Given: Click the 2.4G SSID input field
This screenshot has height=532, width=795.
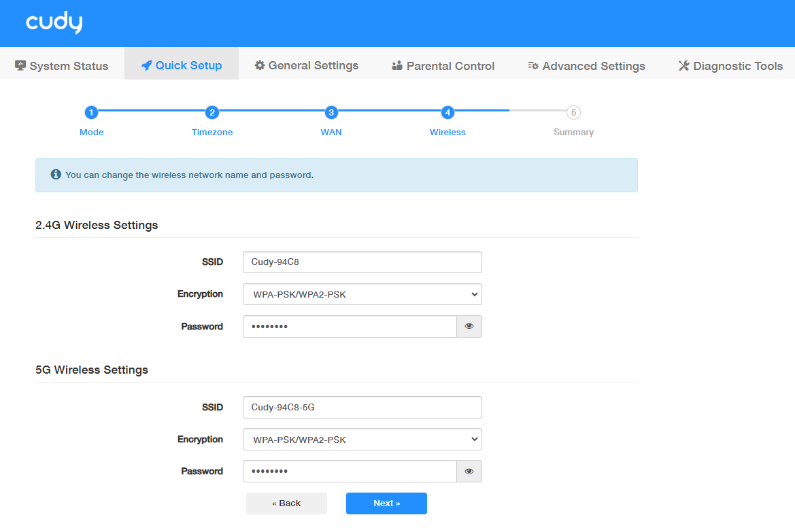Looking at the screenshot, I should click(362, 262).
